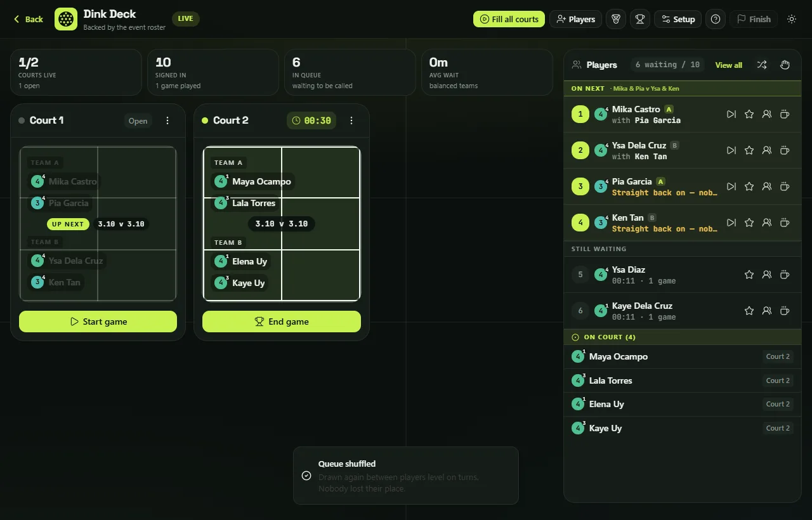812x520 pixels.
Task: Skip Ysa Dela Cruz with the skip icon
Action: (731, 150)
